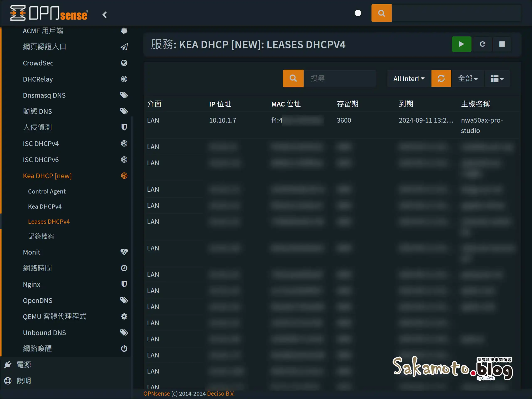532x399 pixels.
Task: Open the All Interfaces filter dropdown
Action: (x=409, y=78)
